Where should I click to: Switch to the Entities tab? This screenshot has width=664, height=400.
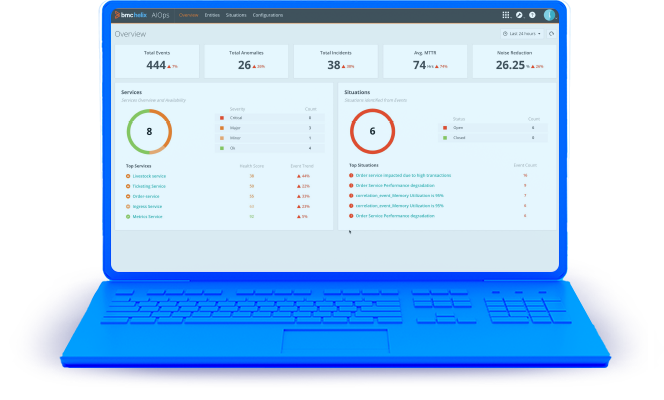tap(212, 15)
